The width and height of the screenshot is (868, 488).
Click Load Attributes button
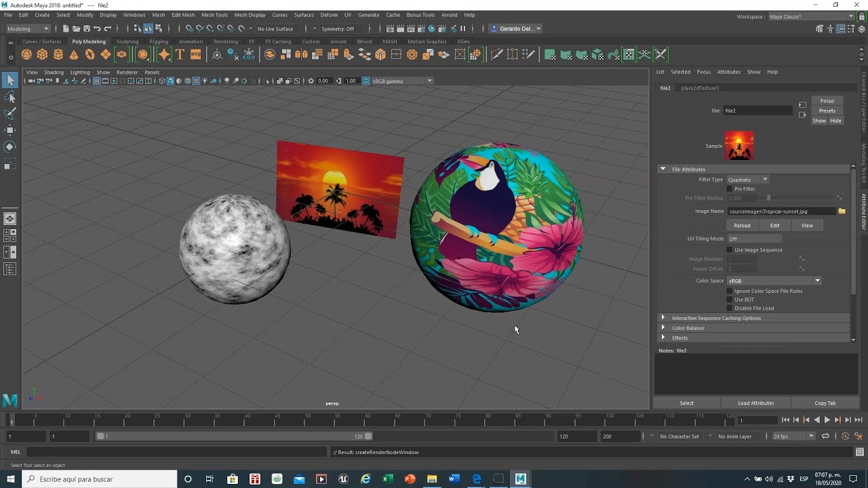pyautogui.click(x=755, y=403)
